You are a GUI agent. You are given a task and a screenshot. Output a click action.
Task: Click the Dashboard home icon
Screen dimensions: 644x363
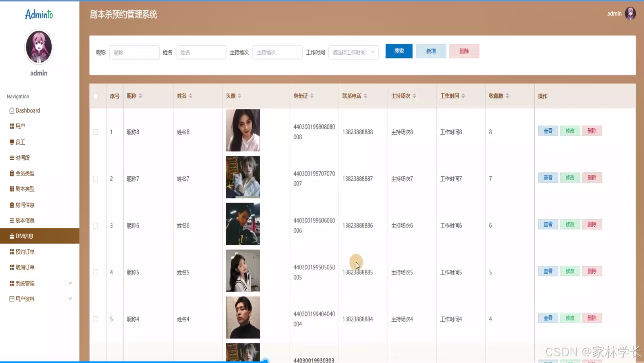click(12, 110)
